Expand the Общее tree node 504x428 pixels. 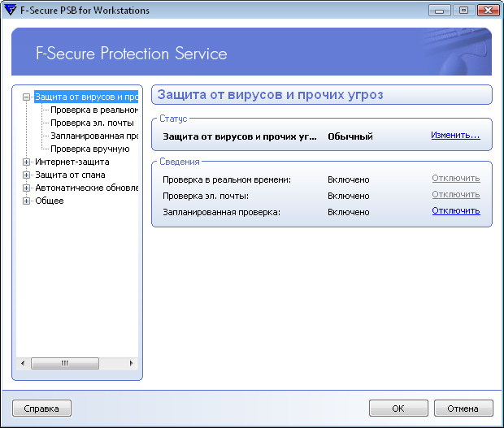26,201
